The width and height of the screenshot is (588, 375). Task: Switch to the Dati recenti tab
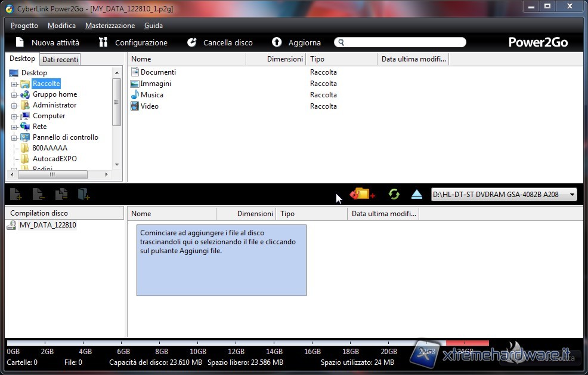(x=60, y=60)
